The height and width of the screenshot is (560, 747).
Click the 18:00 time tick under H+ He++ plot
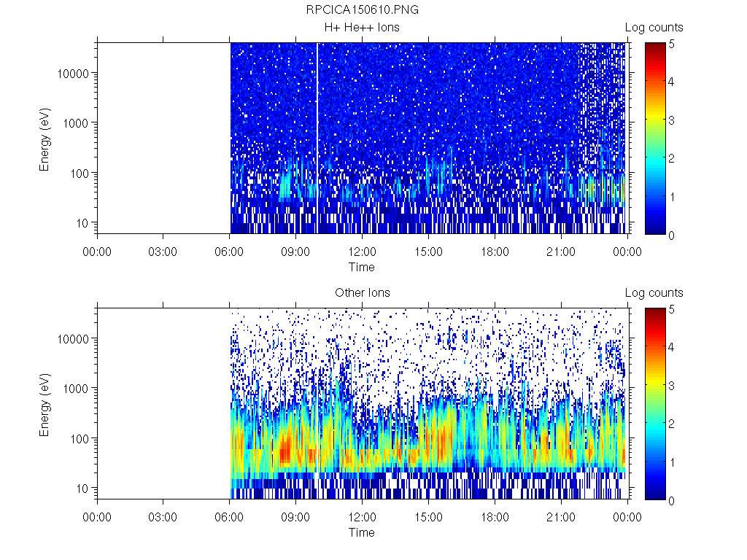pyautogui.click(x=495, y=252)
